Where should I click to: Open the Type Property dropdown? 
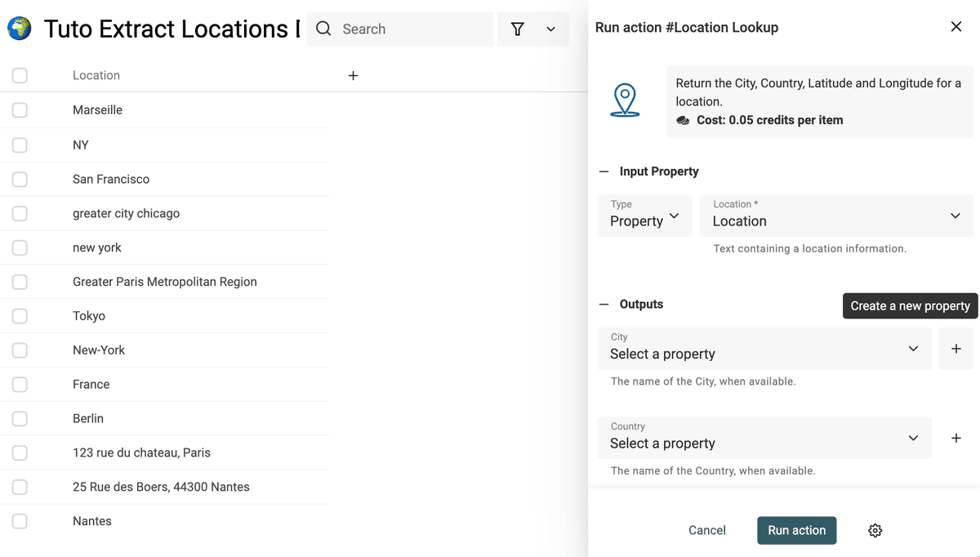tap(644, 216)
